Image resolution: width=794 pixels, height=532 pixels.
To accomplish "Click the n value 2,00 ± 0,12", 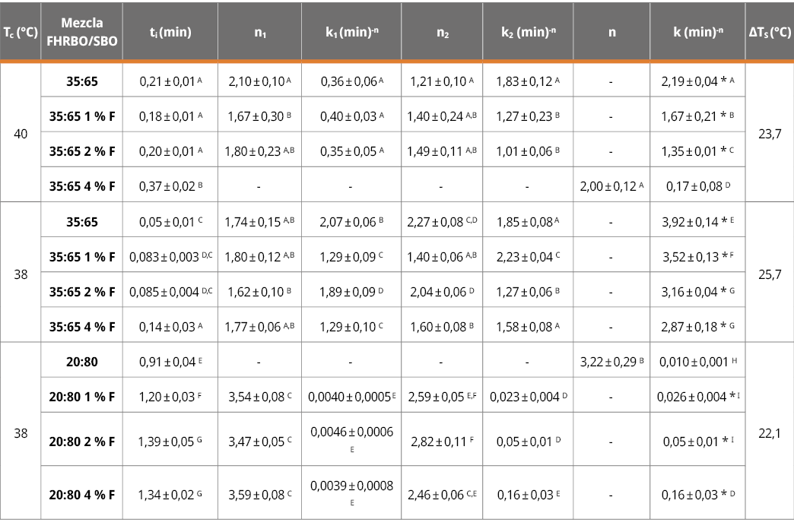I will 612,186.
